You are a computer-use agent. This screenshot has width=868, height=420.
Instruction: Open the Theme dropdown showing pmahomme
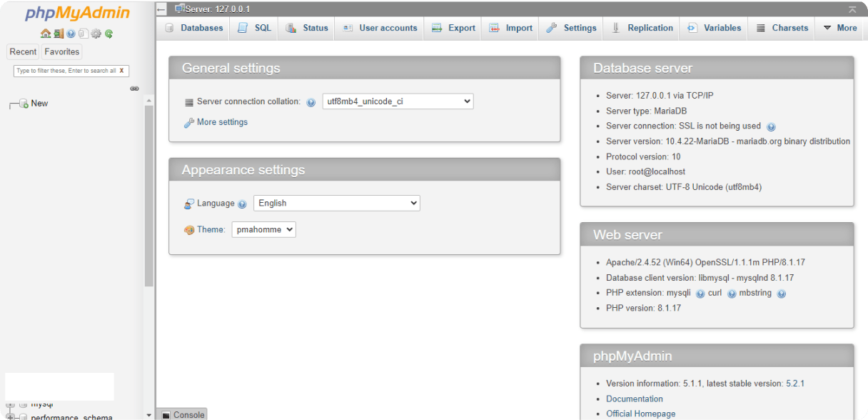click(x=263, y=230)
